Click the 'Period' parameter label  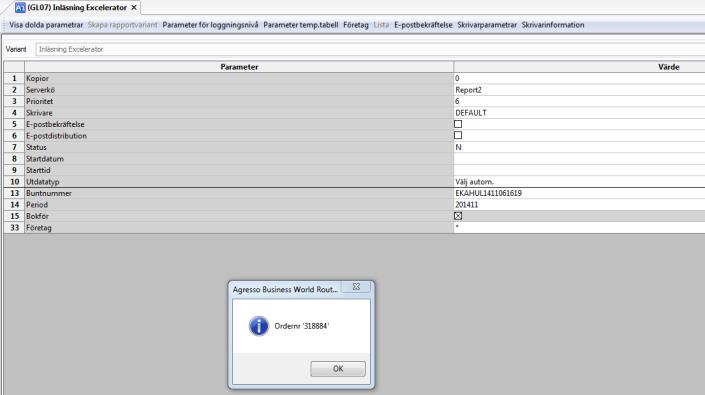37,205
